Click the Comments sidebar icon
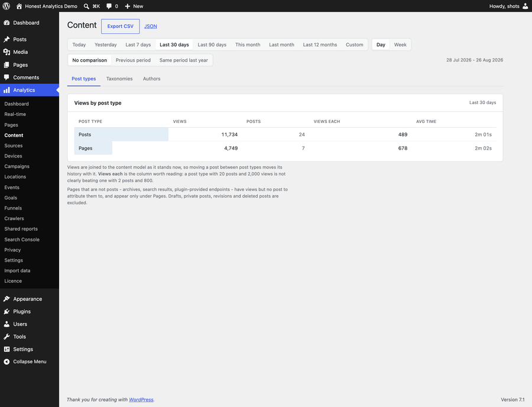The height and width of the screenshot is (407, 532). [7, 77]
